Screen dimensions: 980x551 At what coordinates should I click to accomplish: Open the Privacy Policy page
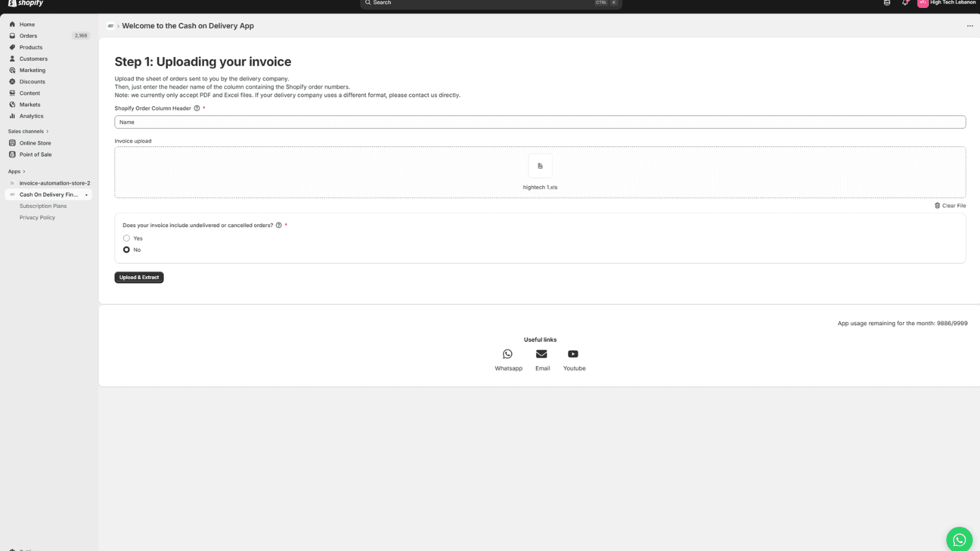[x=37, y=217]
